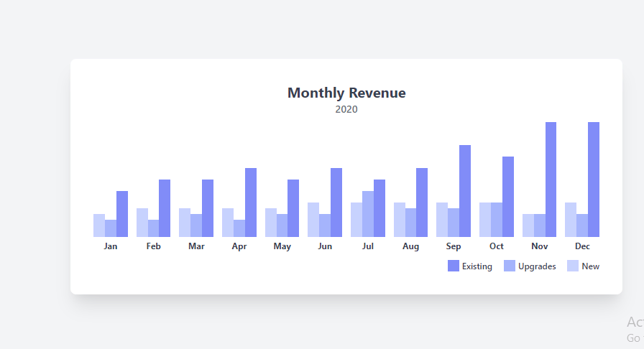Click the Upgrades bar for Feb

pyautogui.click(x=153, y=228)
